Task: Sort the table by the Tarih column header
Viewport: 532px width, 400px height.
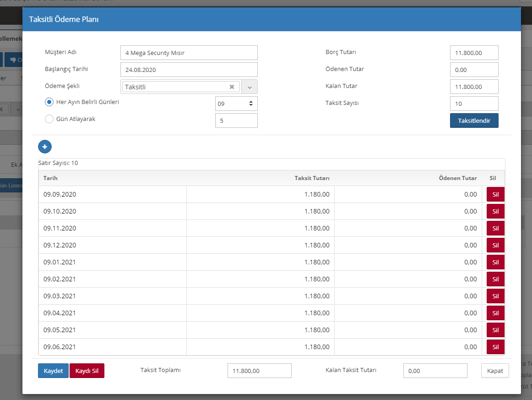Action: point(51,178)
